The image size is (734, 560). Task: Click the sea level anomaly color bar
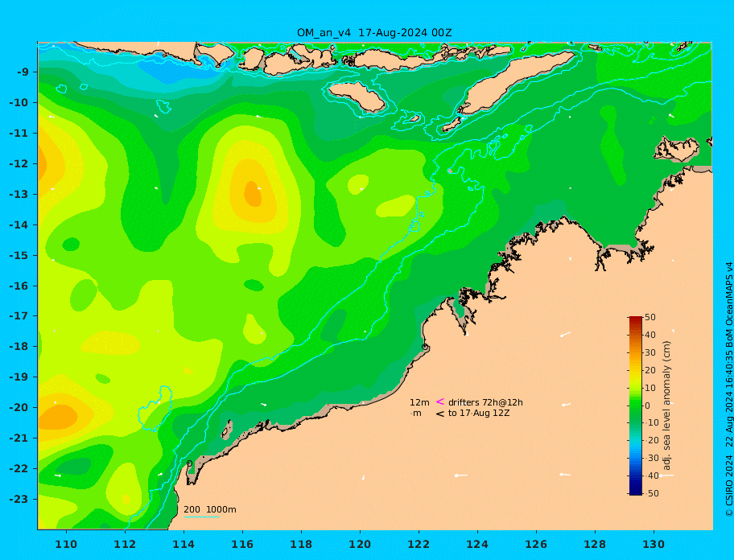coord(636,406)
